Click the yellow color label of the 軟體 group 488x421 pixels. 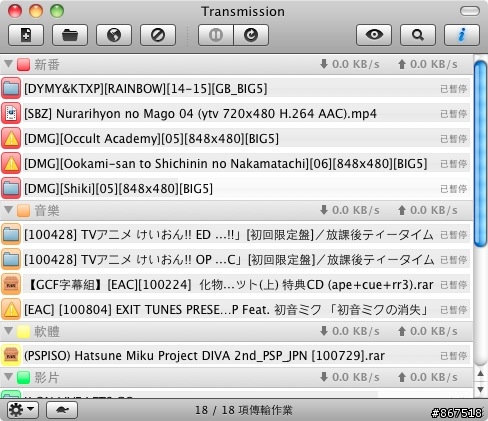coord(23,332)
